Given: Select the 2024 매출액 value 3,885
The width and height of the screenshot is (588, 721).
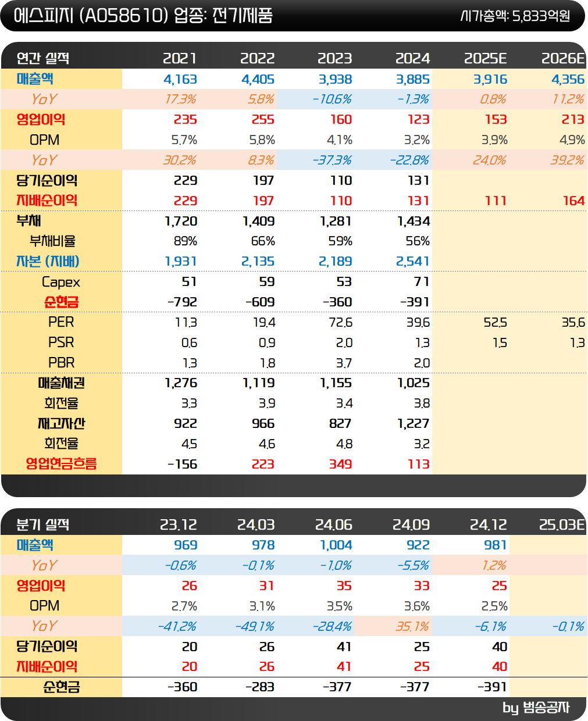Looking at the screenshot, I should [x=413, y=79].
